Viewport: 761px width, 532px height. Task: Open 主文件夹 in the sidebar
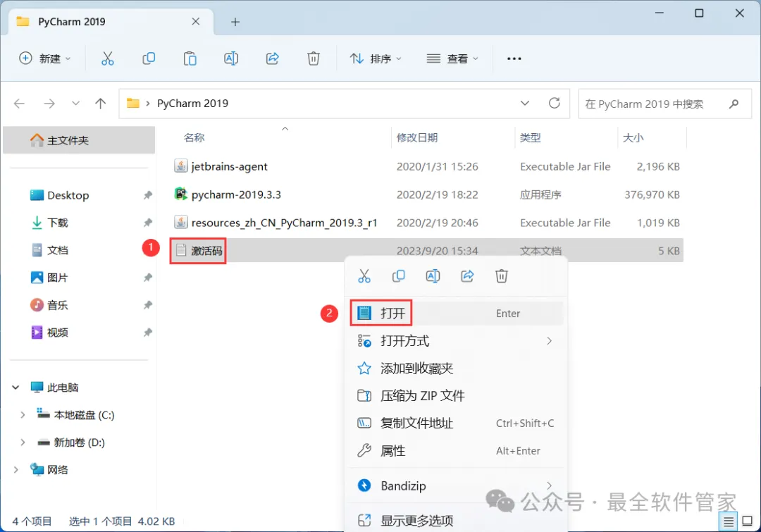coord(79,140)
